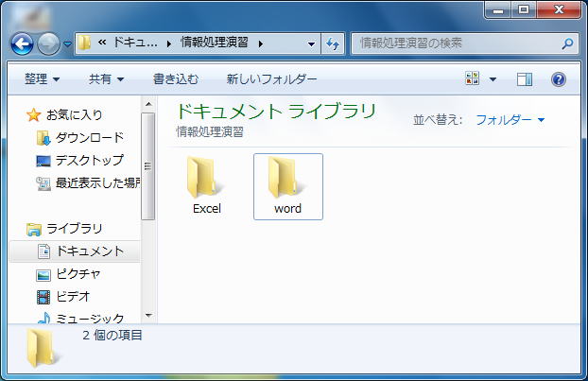Open Help with the question mark icon
588x381 pixels.
tap(559, 79)
